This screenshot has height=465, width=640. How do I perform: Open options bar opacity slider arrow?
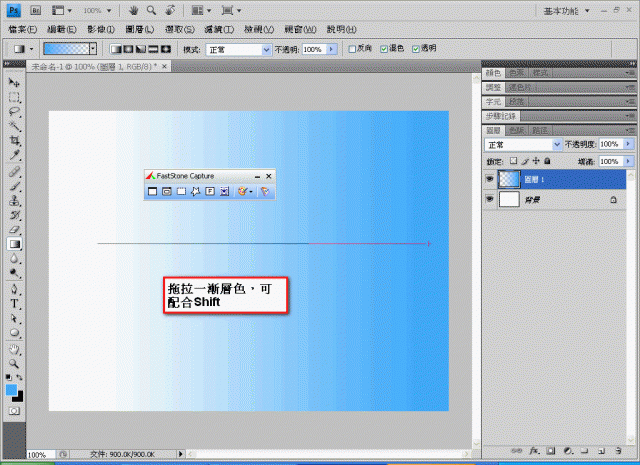point(331,49)
